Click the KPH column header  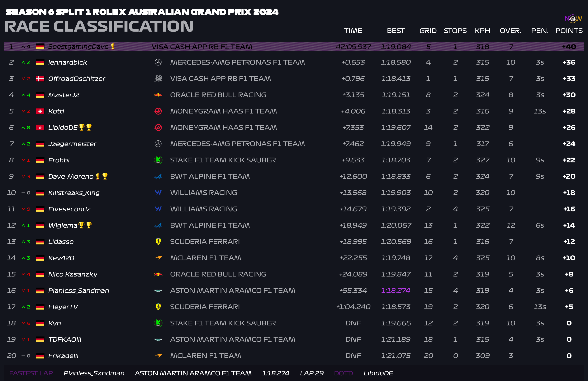(482, 31)
